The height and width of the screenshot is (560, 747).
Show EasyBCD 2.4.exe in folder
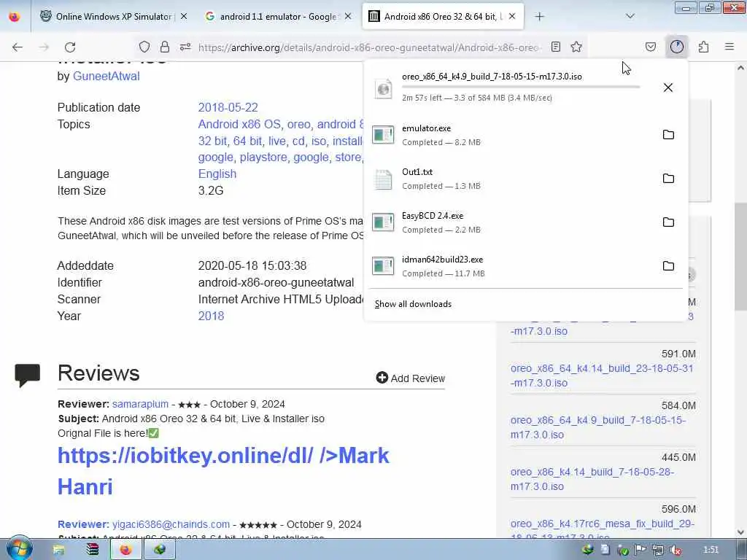668,222
